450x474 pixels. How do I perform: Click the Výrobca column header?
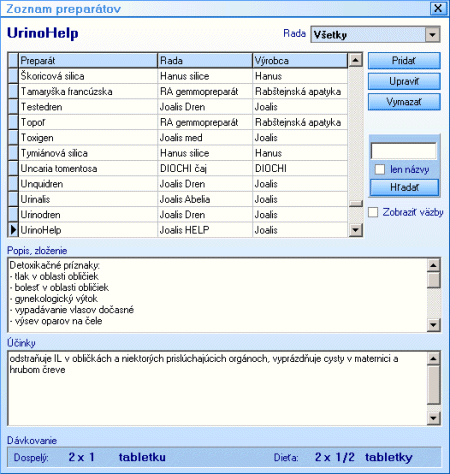300,61
